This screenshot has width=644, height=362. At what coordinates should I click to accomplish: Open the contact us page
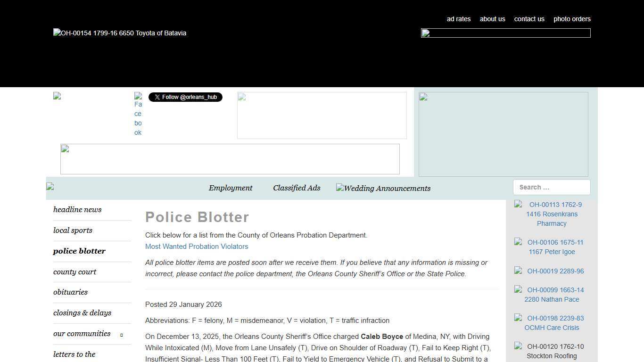[x=529, y=19]
